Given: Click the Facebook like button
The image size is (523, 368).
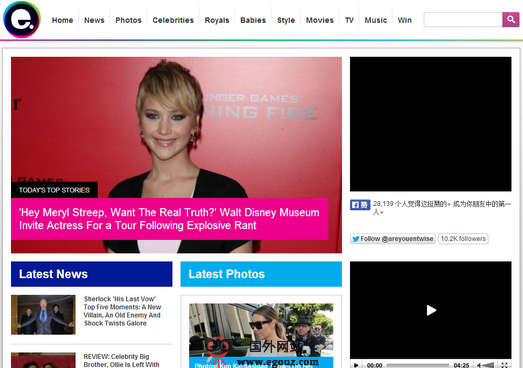Looking at the screenshot, I should tap(360, 205).
